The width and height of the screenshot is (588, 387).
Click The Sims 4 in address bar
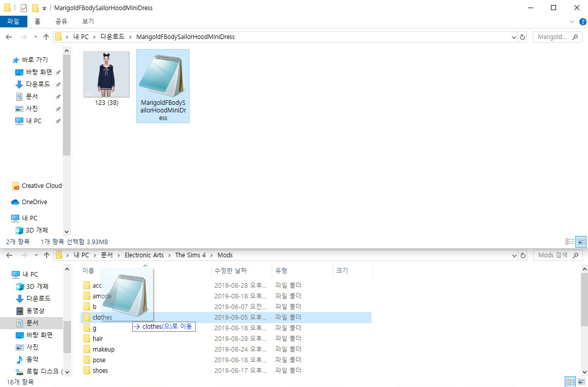click(x=191, y=255)
